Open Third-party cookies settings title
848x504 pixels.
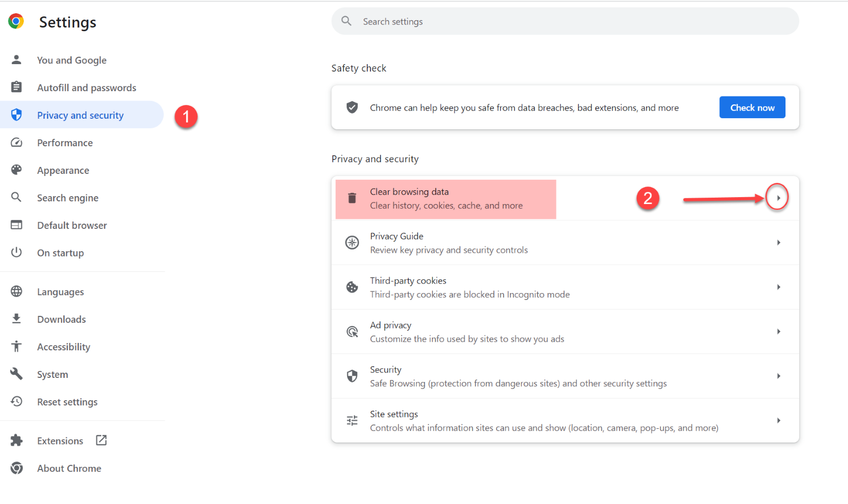(408, 280)
